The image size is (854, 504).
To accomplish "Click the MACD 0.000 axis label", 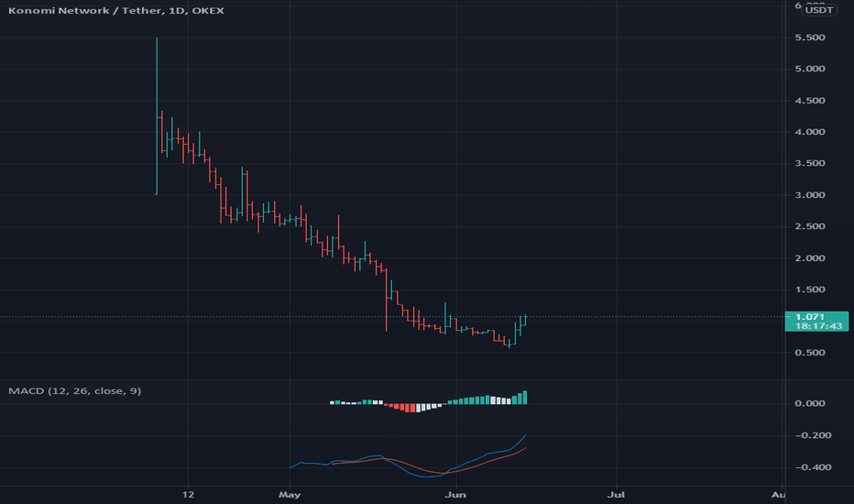I will (x=810, y=404).
